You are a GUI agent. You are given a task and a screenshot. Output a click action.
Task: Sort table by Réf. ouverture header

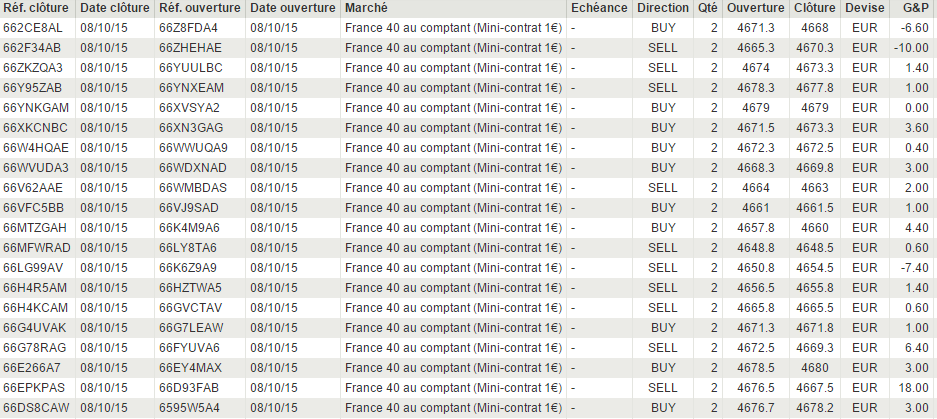point(199,8)
